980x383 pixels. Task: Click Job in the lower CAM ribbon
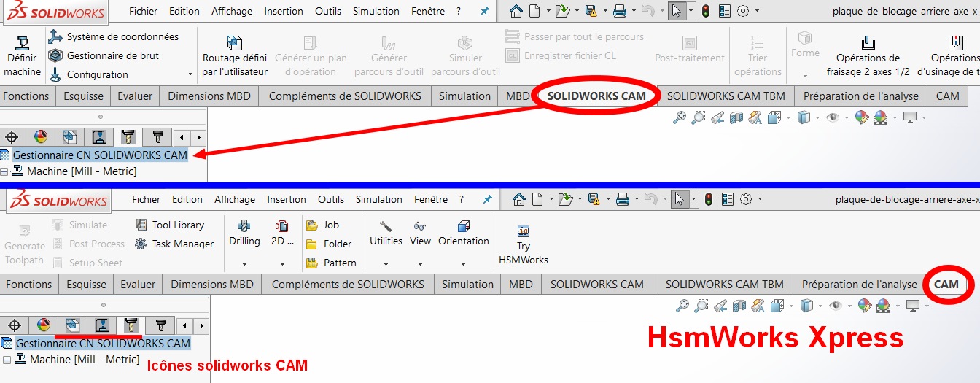(x=322, y=225)
